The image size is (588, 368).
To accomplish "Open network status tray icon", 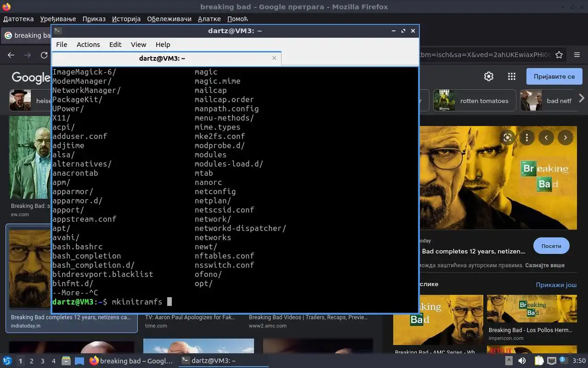I will (551, 361).
